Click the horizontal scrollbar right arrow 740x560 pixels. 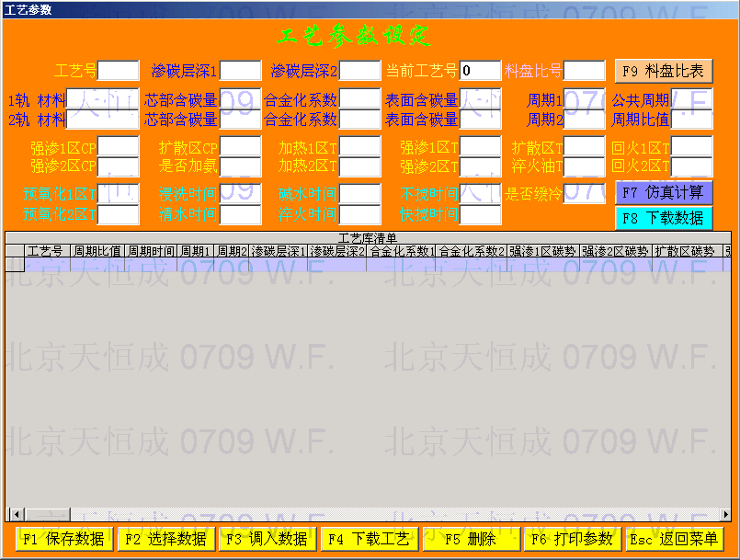pos(725,514)
